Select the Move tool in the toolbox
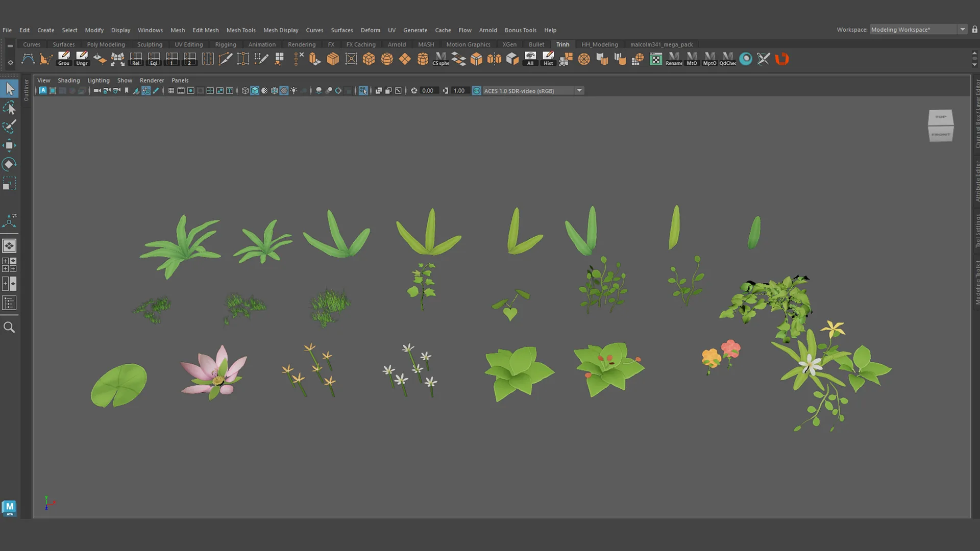 (9, 145)
